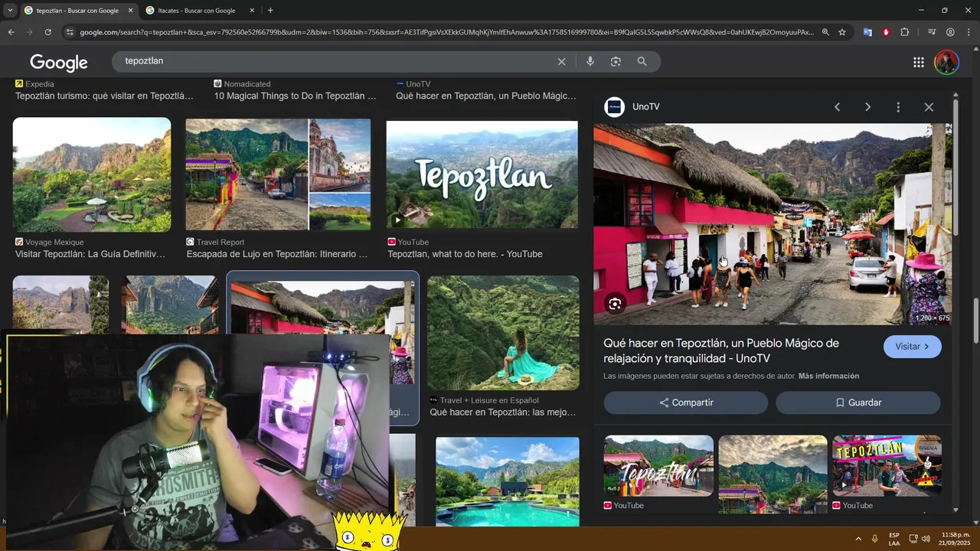Open the volume speaker icon in tray
Screen dimensions: 980x551
[x=926, y=539]
